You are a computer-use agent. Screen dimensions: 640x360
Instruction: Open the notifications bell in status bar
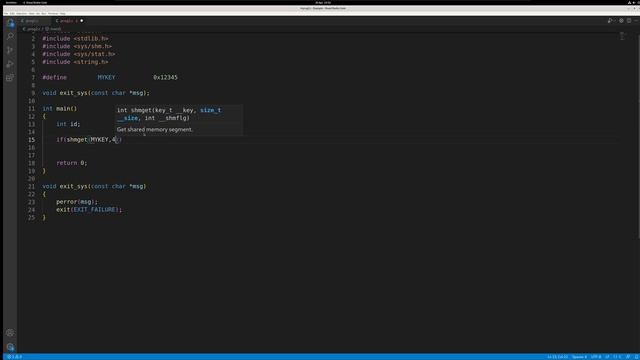tap(636, 357)
